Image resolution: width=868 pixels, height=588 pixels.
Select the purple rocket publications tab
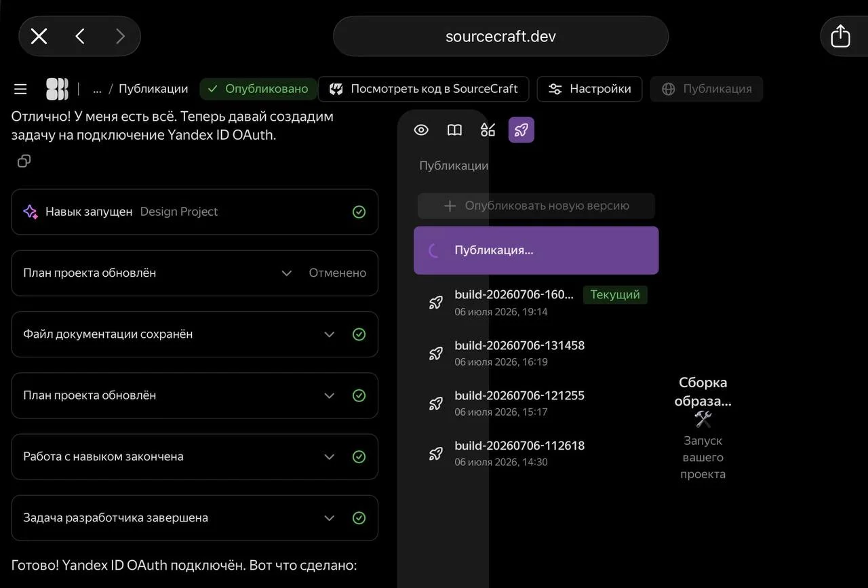point(521,130)
